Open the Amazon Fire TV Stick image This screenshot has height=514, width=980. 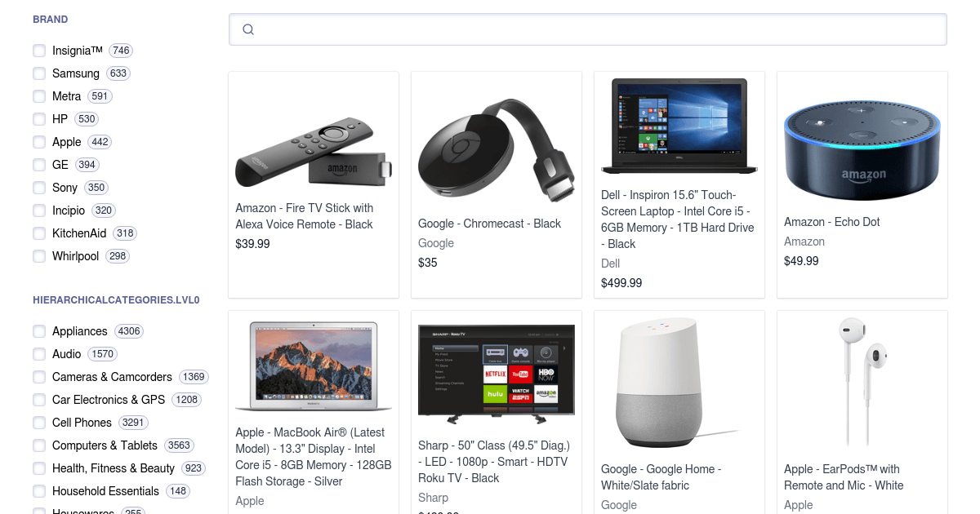(314, 153)
